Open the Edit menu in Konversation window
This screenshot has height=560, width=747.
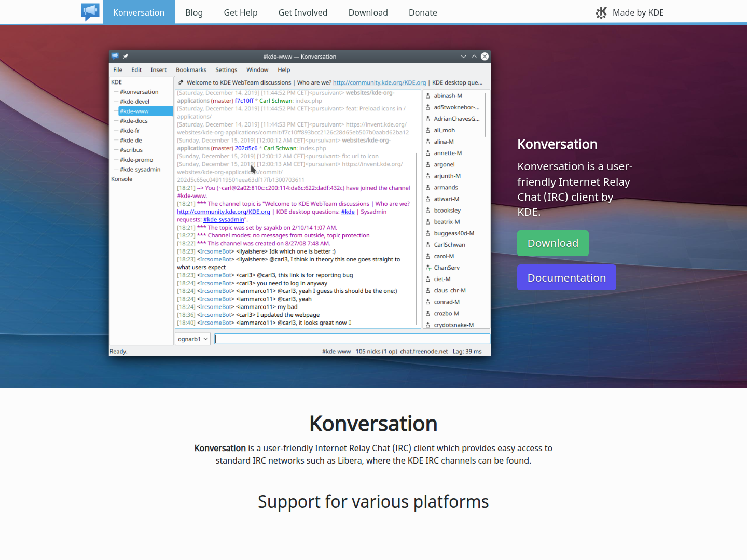pos(136,70)
